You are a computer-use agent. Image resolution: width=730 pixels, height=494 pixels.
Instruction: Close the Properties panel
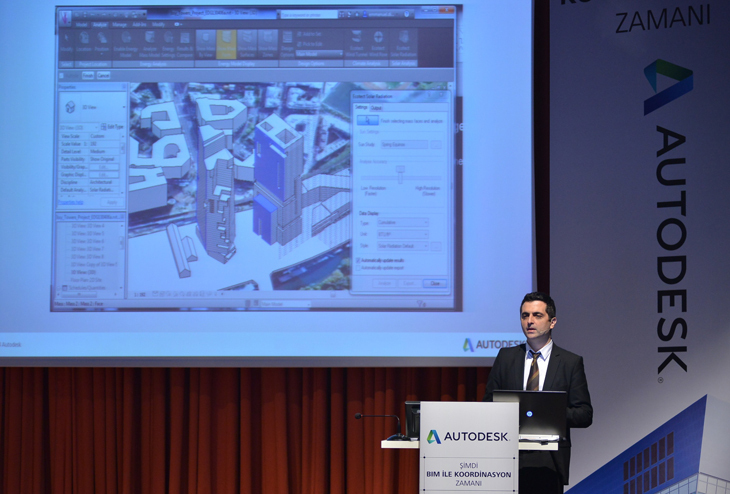[x=123, y=87]
